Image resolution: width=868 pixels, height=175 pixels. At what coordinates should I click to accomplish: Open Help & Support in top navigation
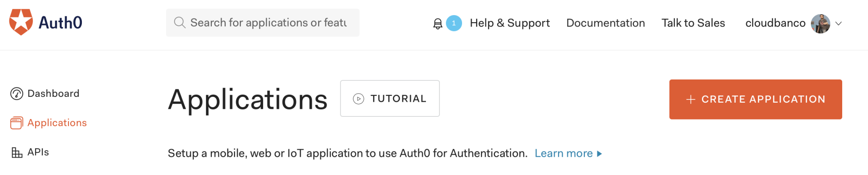[x=510, y=23]
